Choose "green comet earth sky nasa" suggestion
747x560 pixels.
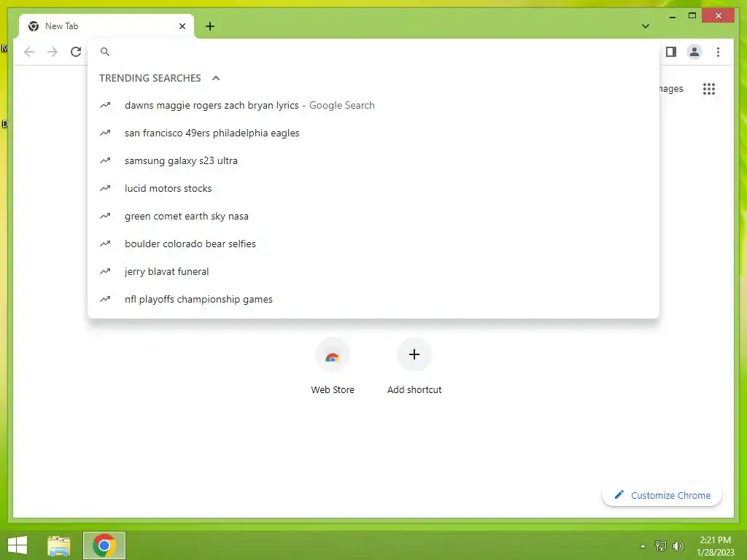point(373,216)
